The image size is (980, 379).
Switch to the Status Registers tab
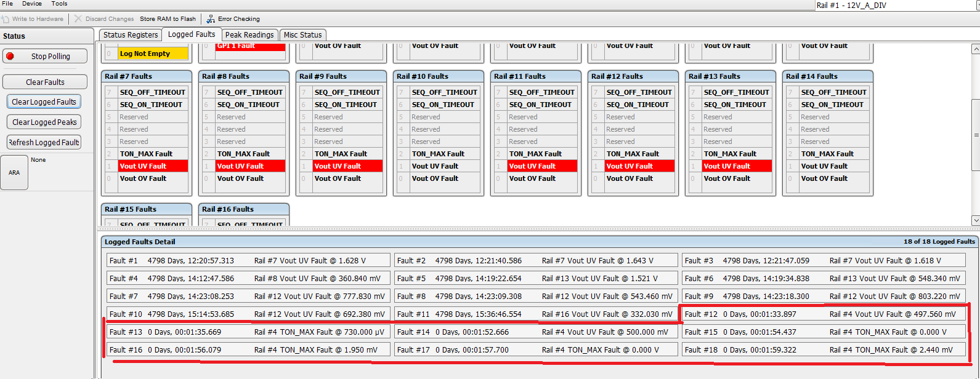[131, 35]
